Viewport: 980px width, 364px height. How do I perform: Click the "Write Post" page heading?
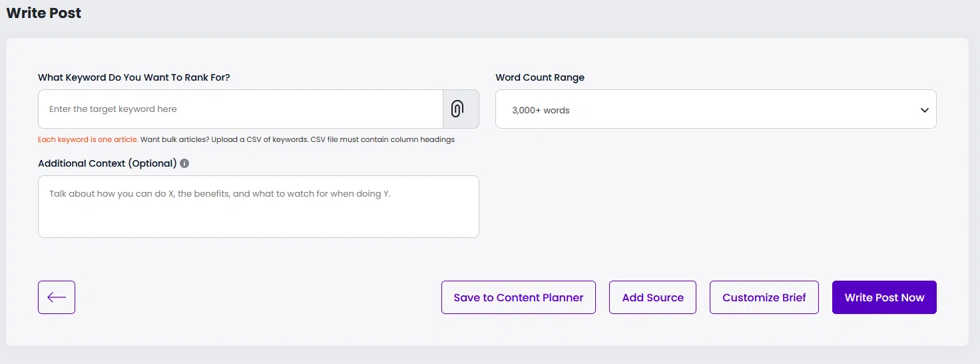coord(44,13)
